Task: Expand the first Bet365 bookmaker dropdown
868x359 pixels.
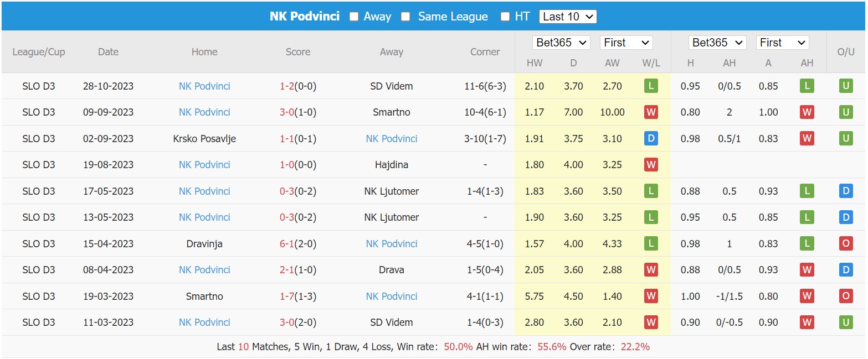Action: pos(561,43)
